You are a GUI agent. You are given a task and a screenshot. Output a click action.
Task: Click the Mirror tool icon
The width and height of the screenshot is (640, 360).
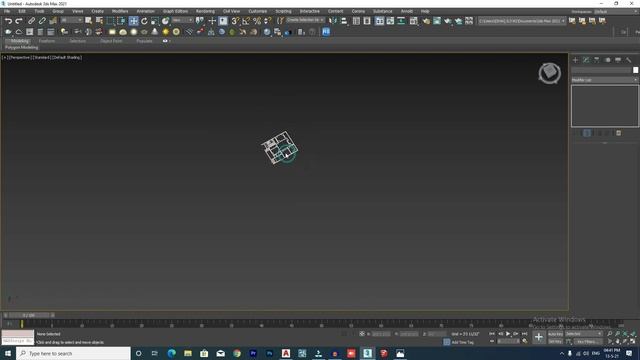click(333, 21)
